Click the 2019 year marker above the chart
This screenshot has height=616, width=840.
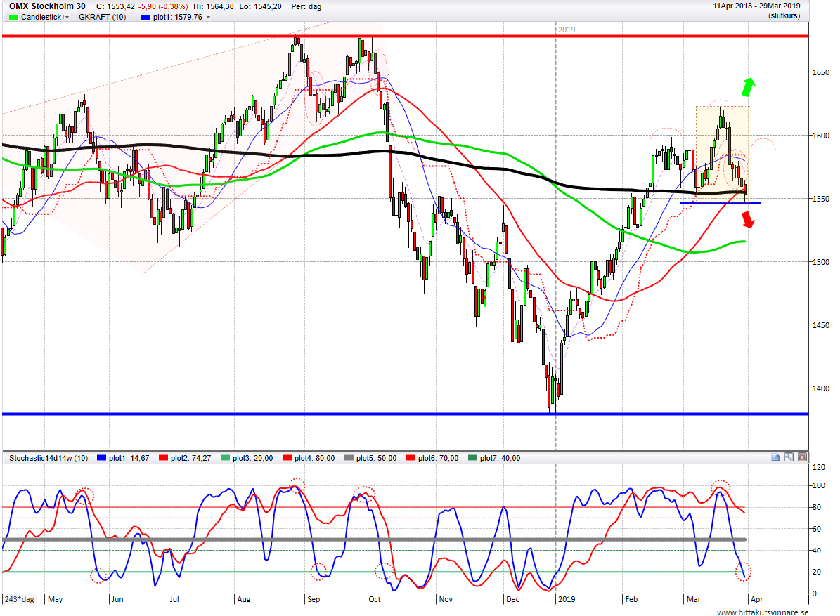(567, 30)
